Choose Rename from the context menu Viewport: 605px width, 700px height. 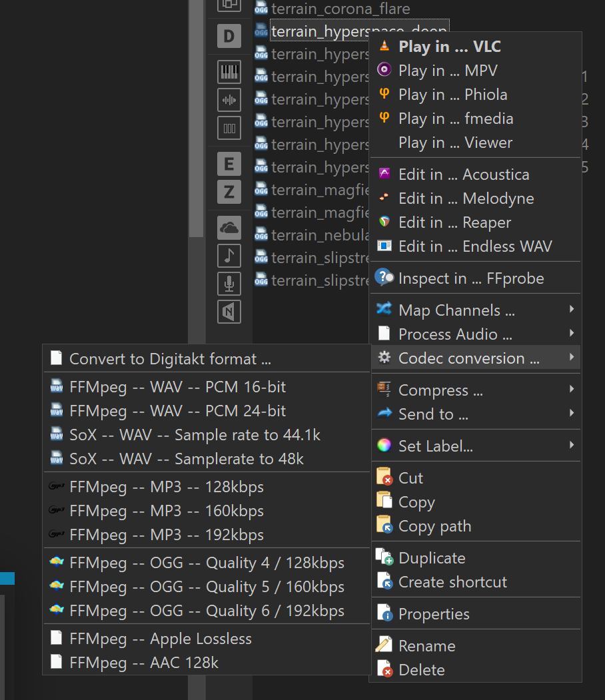pos(476,646)
